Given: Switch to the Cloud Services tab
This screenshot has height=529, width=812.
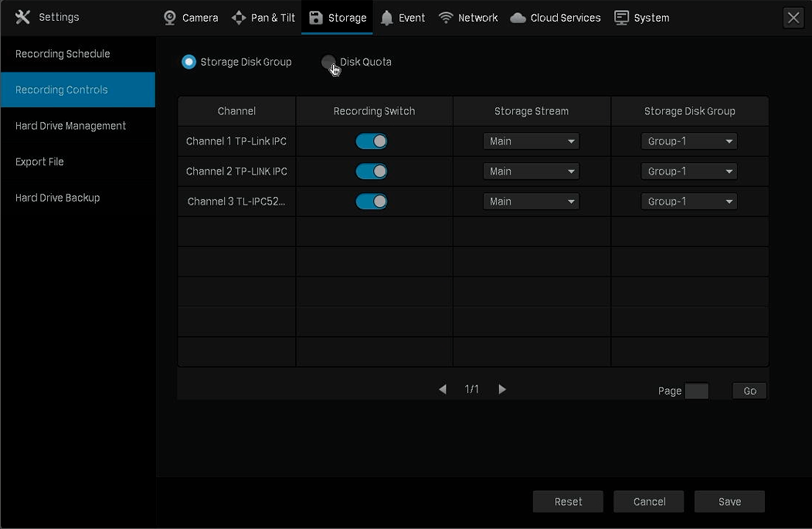Looking at the screenshot, I should click(x=555, y=18).
